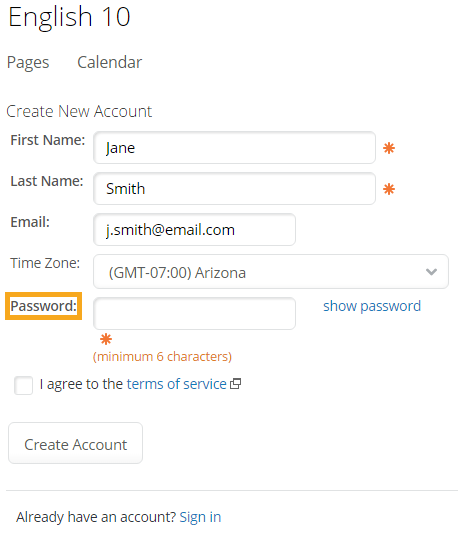The width and height of the screenshot is (458, 538).
Task: Click the show password link
Action: click(x=372, y=306)
